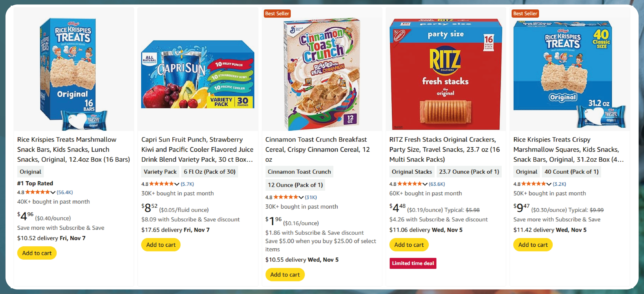644x294 pixels.
Task: Select the 6 Fl Oz (Pack of 30) option
Action: point(210,172)
